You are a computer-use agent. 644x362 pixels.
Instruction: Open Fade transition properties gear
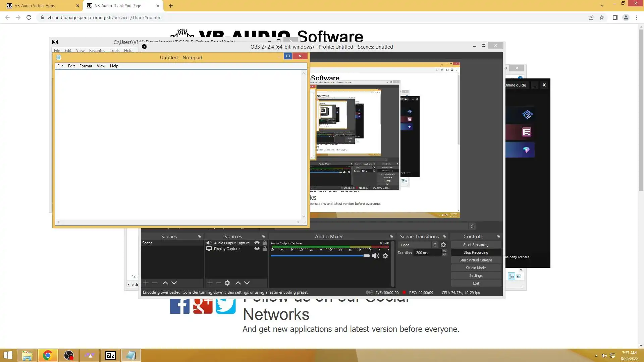coord(443,245)
